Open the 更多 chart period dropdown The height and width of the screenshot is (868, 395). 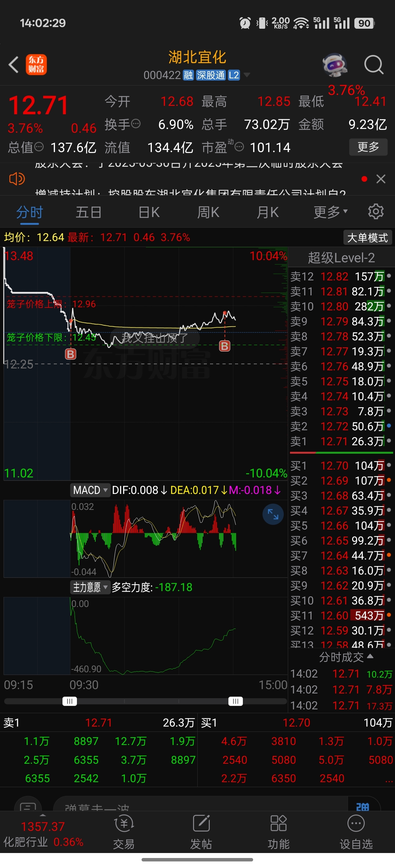click(x=331, y=212)
